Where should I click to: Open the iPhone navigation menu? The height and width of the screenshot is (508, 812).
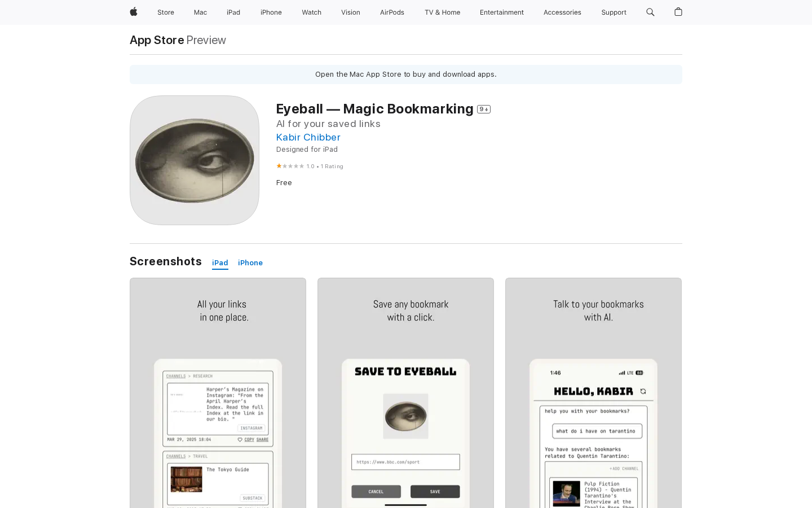(x=271, y=12)
